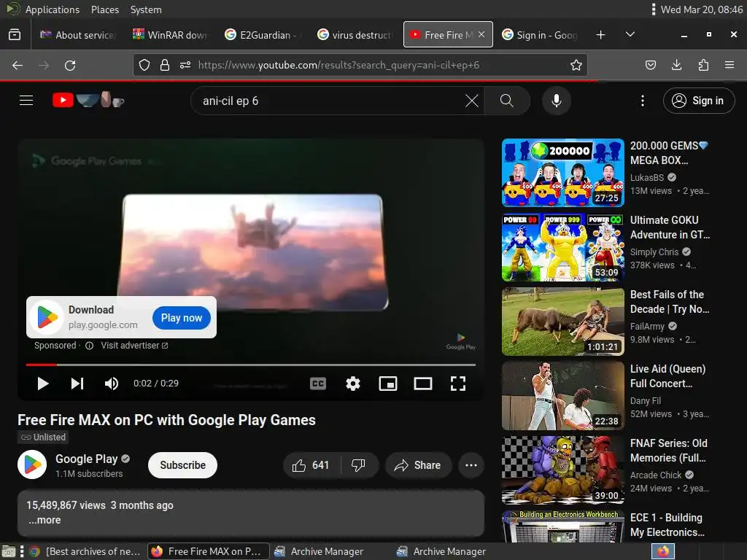Share the video
This screenshot has width=747, height=560.
418,465
